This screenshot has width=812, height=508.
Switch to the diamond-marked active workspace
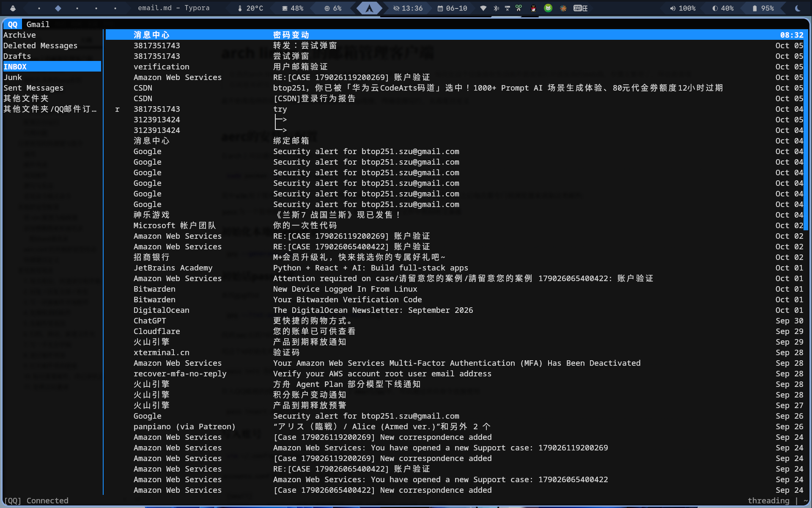58,8
